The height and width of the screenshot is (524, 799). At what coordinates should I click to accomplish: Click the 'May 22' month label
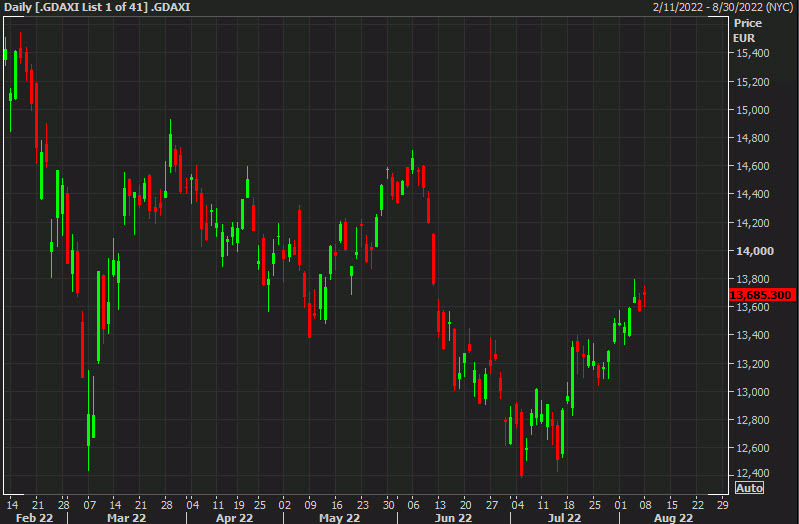coord(339,518)
